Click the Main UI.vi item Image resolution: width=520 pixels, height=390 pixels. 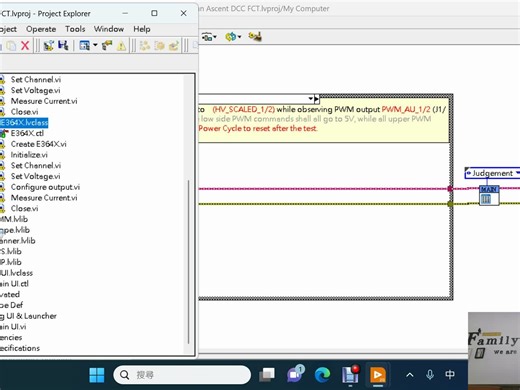point(13,327)
